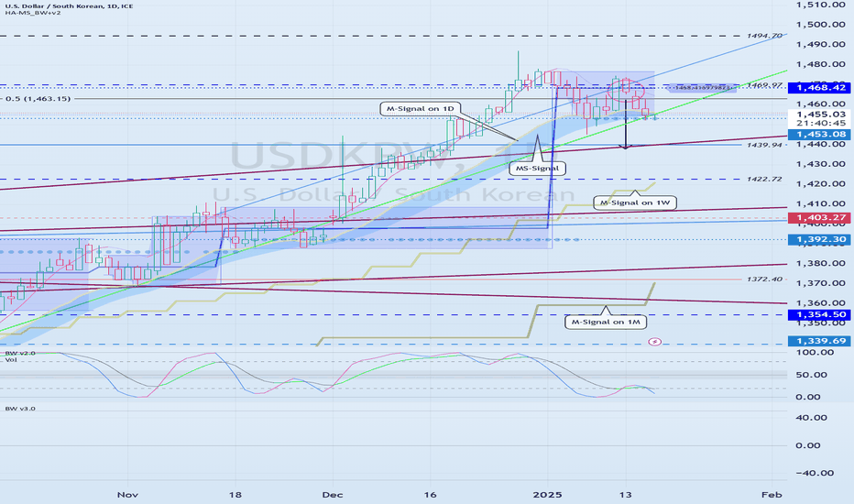
Task: Click the 1,500.00 price scale value
Action: [820, 25]
